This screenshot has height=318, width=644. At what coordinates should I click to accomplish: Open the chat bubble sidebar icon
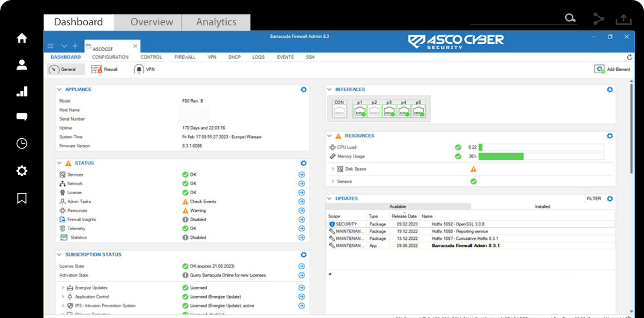pos(22,117)
